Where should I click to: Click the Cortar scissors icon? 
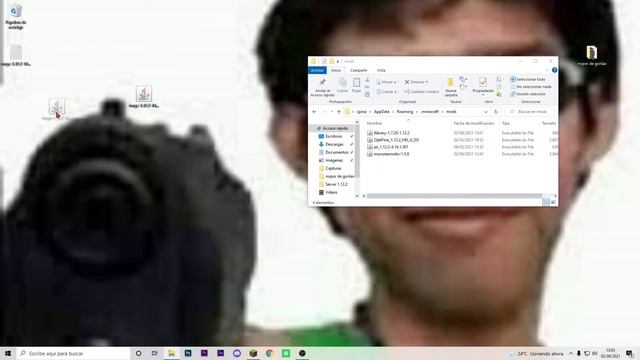pos(367,80)
